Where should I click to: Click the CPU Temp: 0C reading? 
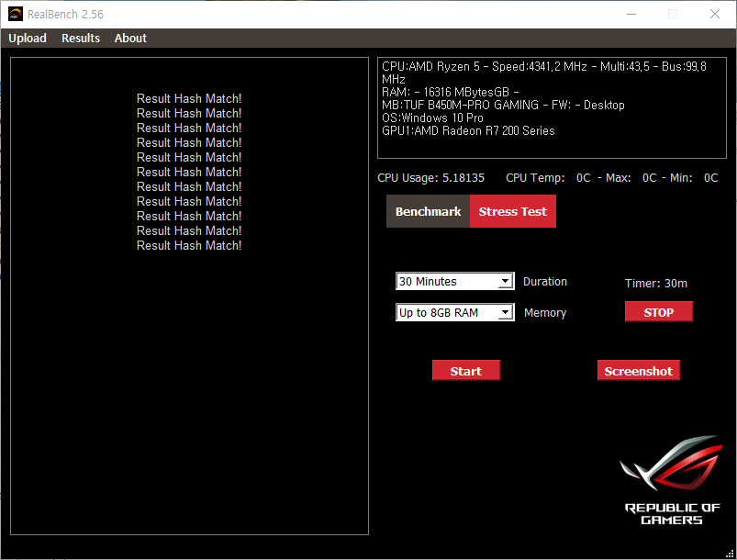click(548, 178)
